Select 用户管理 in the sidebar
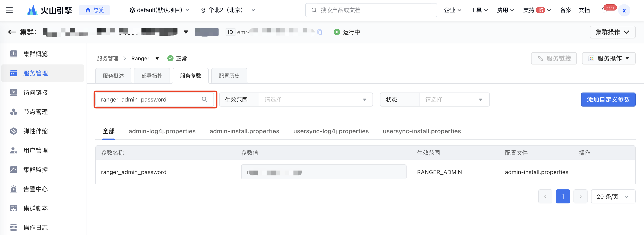 point(43,150)
